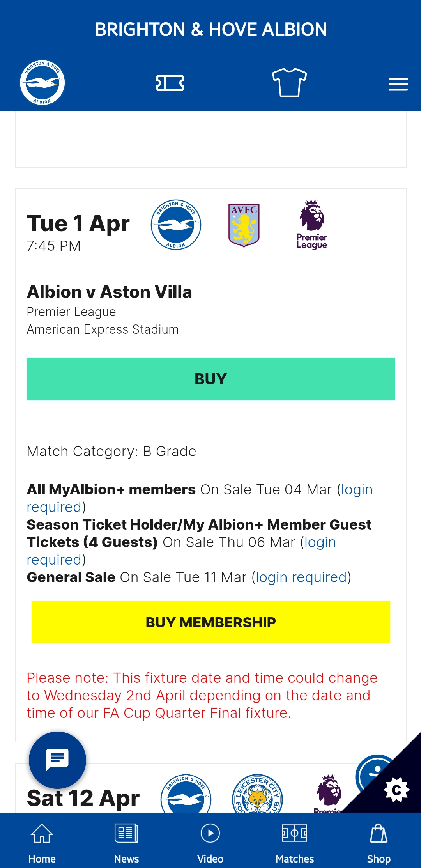This screenshot has height=868, width=421.
Task: Follow the General Sale login required link
Action: pyautogui.click(x=301, y=577)
